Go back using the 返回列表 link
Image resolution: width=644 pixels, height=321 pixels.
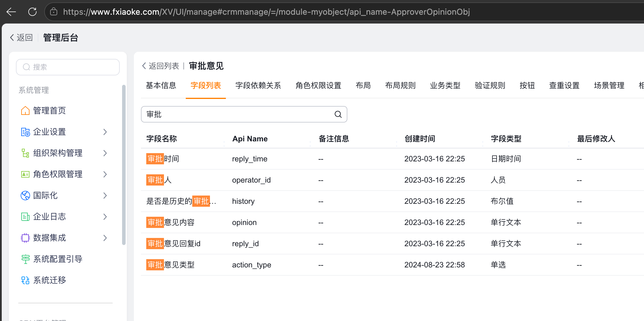tap(161, 66)
